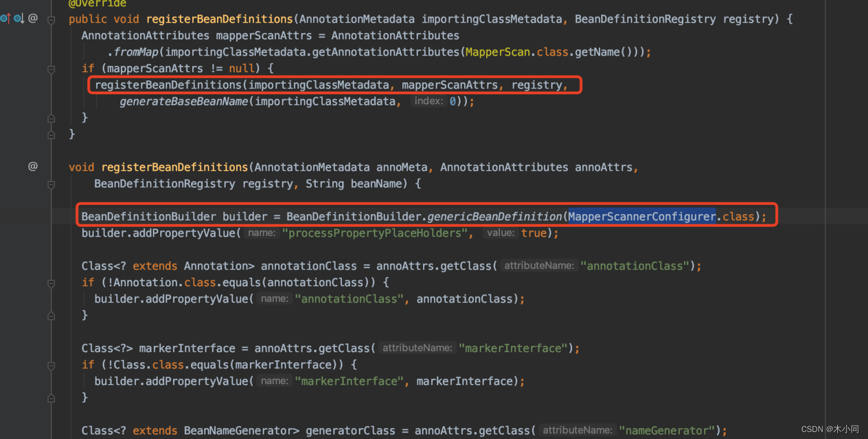Screen dimensions: 868x439
Task: Click the generateBaseBeanName method call
Action: coord(184,101)
